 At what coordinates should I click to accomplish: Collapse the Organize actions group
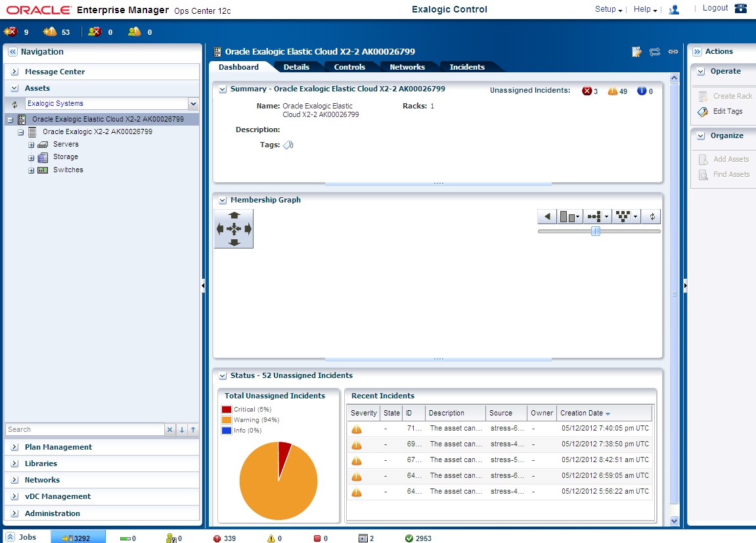(701, 136)
